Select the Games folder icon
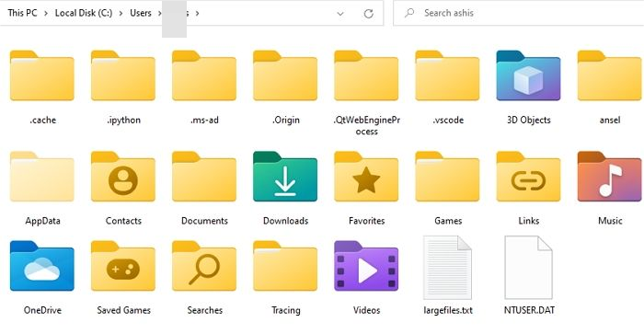Image resolution: width=644 pixels, height=334 pixels. 447,177
